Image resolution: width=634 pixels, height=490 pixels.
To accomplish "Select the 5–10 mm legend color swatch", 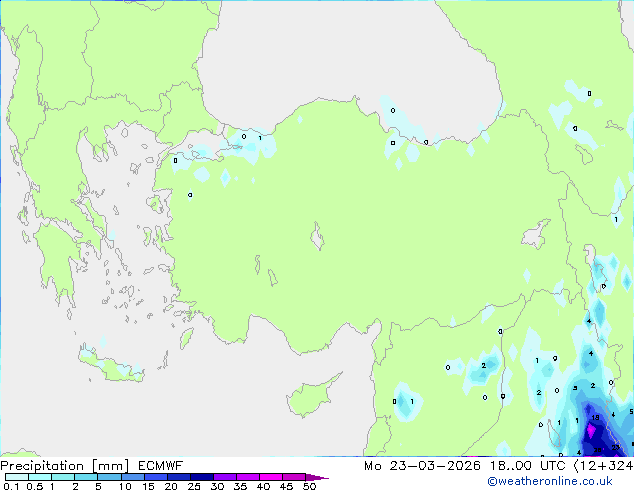I will 109,477.
